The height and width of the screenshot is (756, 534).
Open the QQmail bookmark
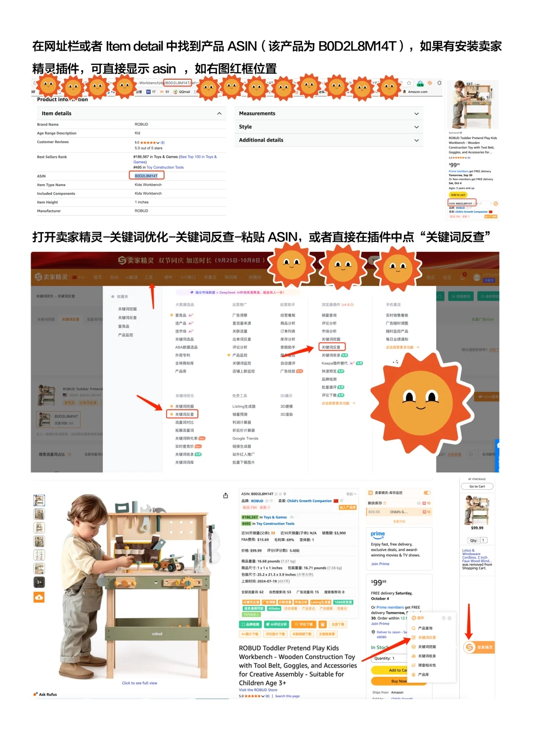(182, 92)
